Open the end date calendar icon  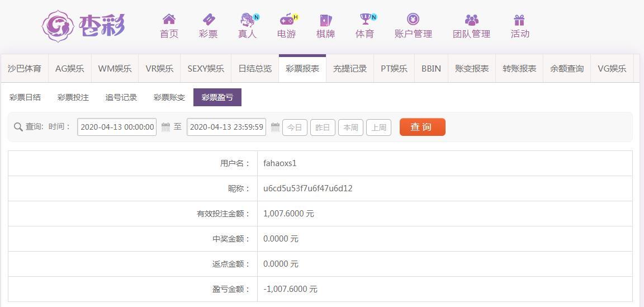coord(275,127)
